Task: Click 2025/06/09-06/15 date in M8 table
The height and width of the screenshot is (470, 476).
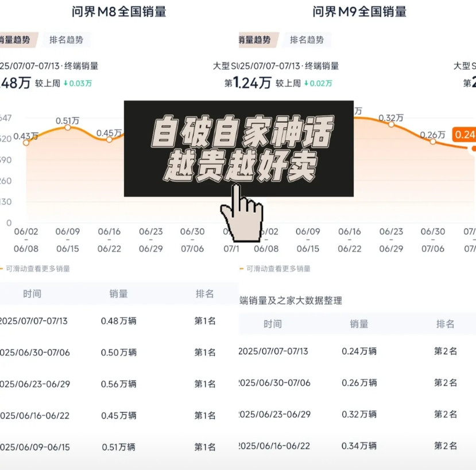Action: tap(35, 447)
